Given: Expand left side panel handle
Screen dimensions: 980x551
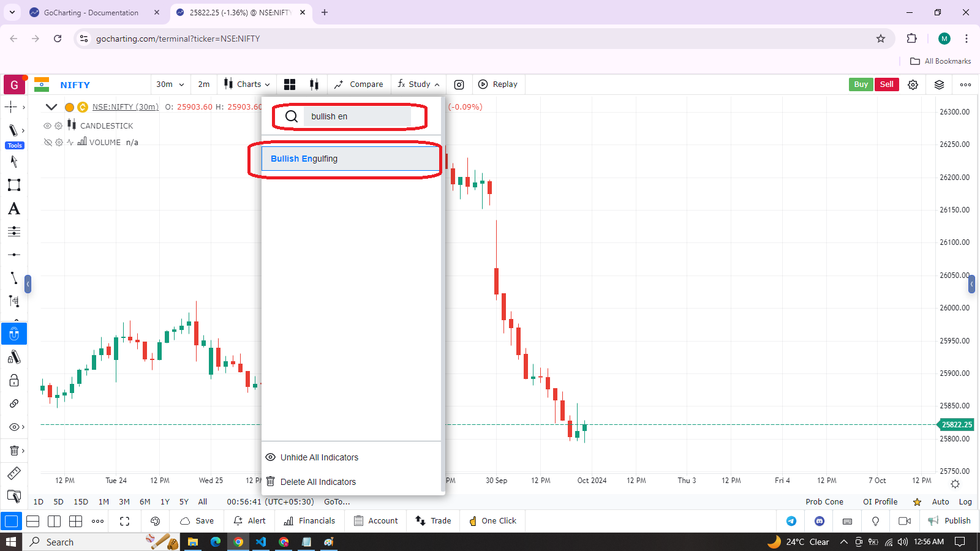Looking at the screenshot, I should point(28,284).
